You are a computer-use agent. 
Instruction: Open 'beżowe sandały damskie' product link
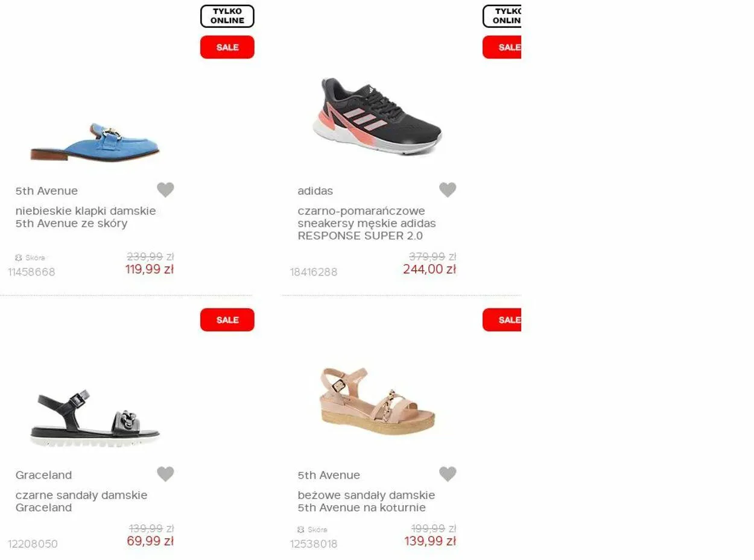[366, 502]
